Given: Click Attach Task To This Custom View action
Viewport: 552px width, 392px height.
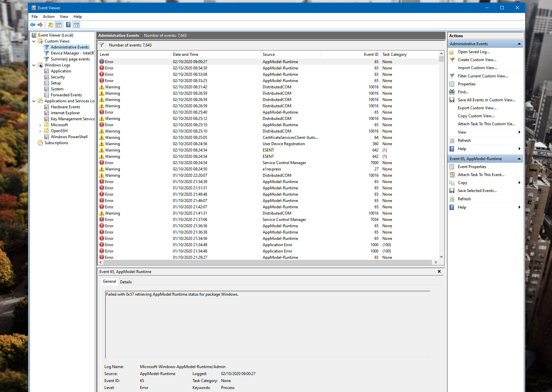Looking at the screenshot, I should (x=486, y=124).
